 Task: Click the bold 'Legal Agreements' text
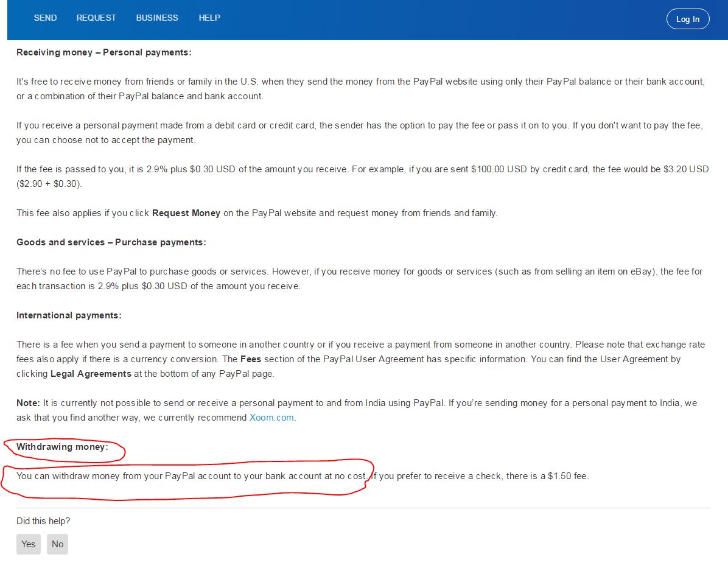pos(91,374)
